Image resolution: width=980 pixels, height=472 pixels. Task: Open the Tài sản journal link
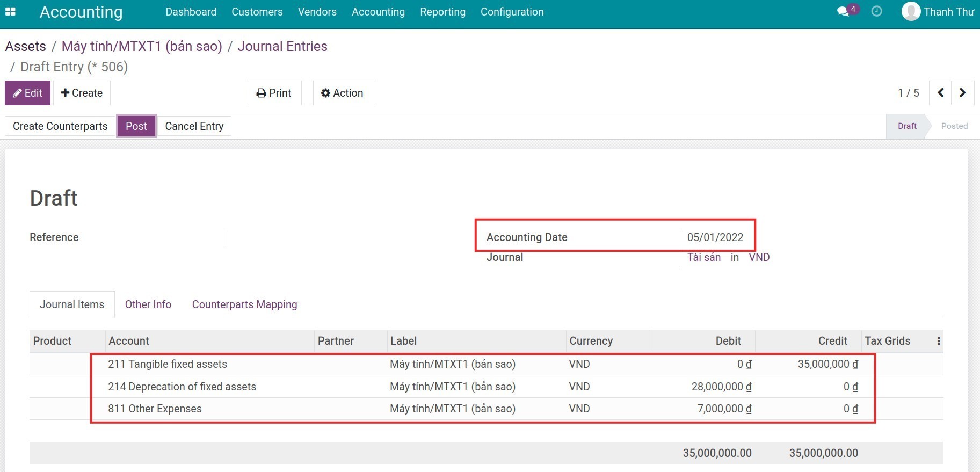[x=703, y=257]
